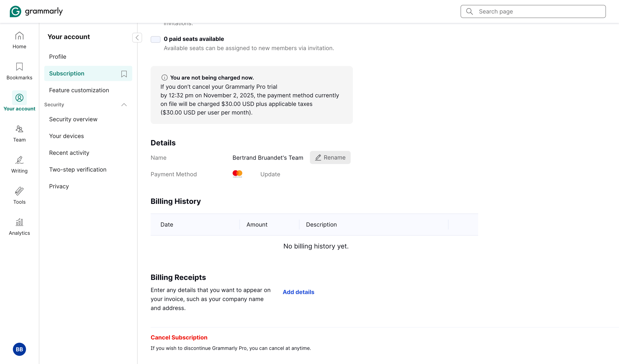Click the "Bertrand Bruandet's Team" name text
The image size is (619, 364).
point(268,158)
